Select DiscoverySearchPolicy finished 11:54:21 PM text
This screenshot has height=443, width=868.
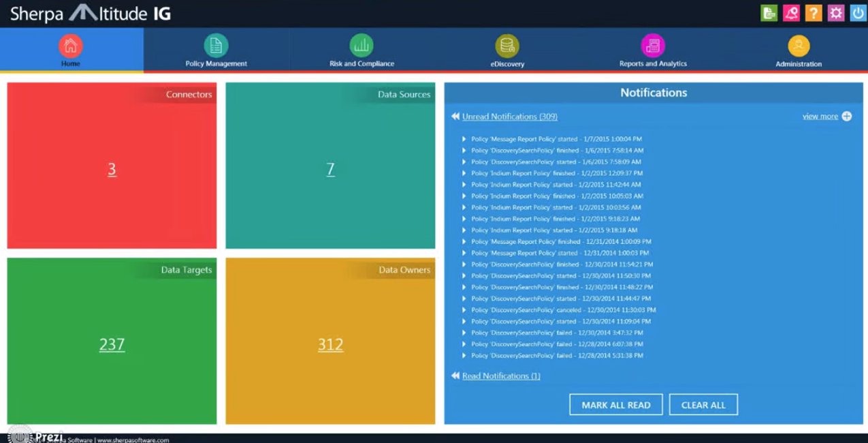click(562, 264)
